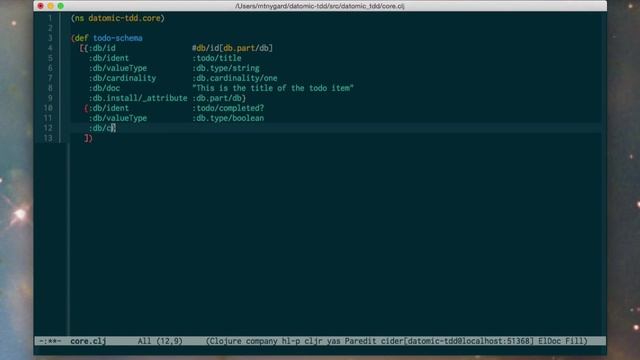Click line number 8 in the gutter
This screenshot has height=360, width=640.
[x=50, y=88]
